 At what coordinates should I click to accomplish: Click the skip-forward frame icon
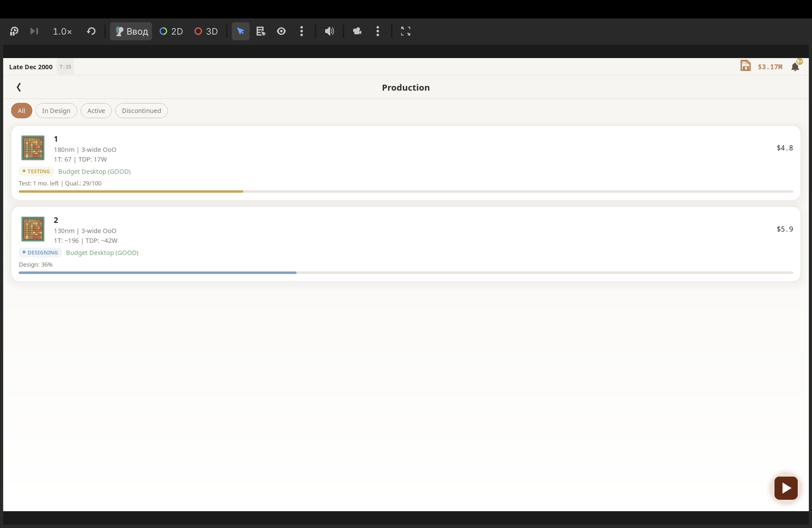pos(34,31)
